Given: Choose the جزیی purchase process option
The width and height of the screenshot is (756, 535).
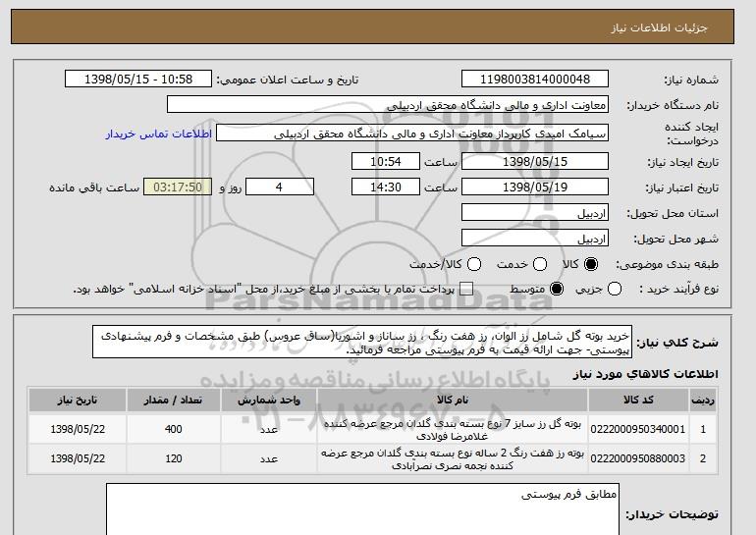Looking at the screenshot, I should click(x=615, y=290).
